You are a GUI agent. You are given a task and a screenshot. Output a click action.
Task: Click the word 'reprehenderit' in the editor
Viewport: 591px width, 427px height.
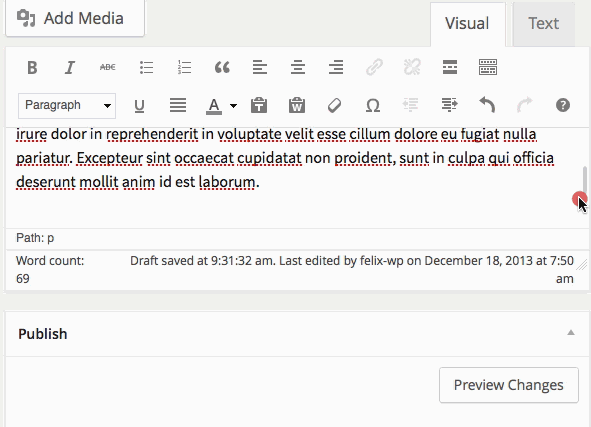coord(152,134)
